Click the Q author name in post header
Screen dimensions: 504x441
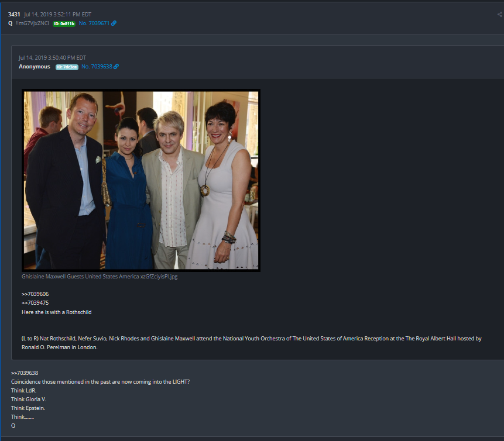click(11, 23)
